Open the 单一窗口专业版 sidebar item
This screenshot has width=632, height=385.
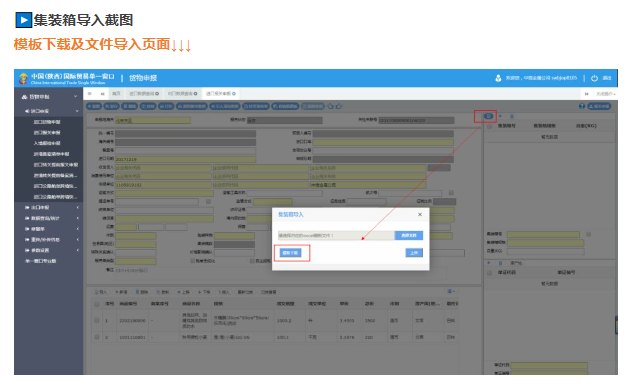pos(41,261)
